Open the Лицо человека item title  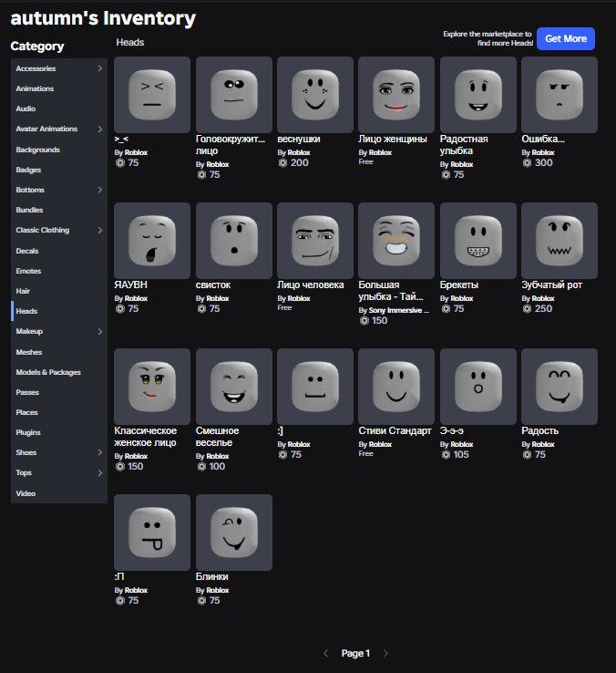(x=311, y=285)
